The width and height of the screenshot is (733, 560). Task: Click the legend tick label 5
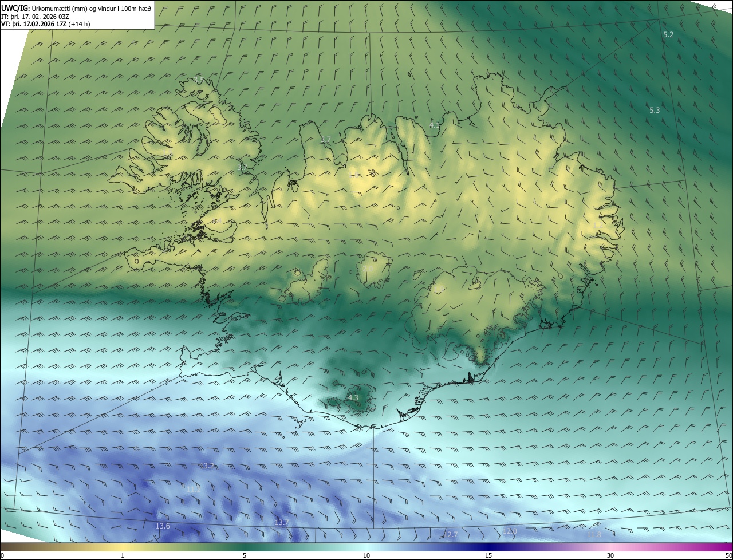coord(245,556)
